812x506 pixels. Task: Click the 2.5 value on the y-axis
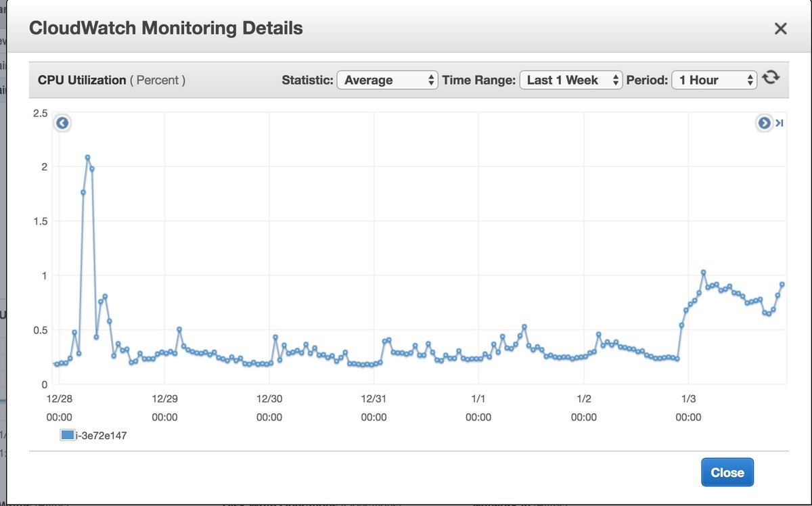pyautogui.click(x=40, y=113)
